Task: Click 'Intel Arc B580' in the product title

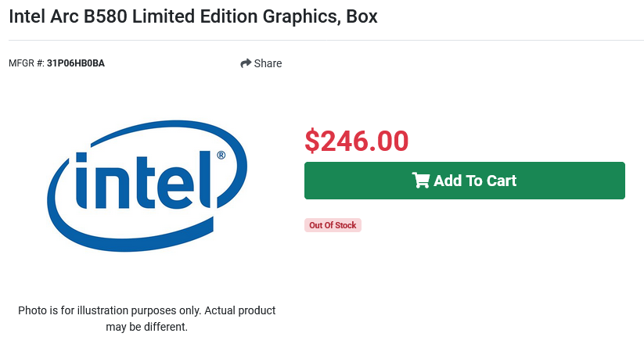Action: (64, 16)
